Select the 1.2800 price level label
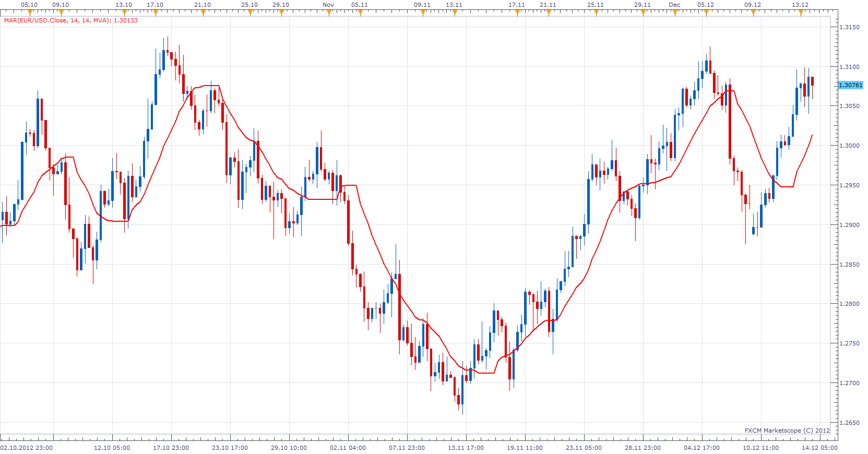The image size is (868, 454). [x=849, y=304]
